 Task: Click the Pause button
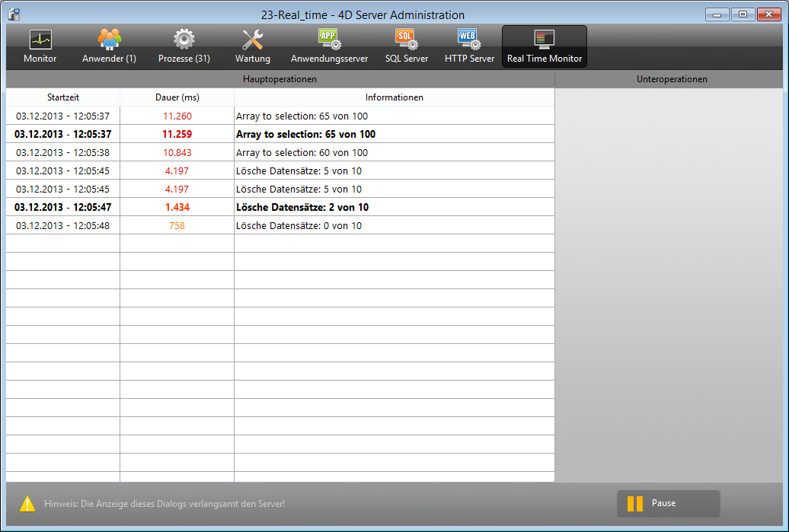667,503
